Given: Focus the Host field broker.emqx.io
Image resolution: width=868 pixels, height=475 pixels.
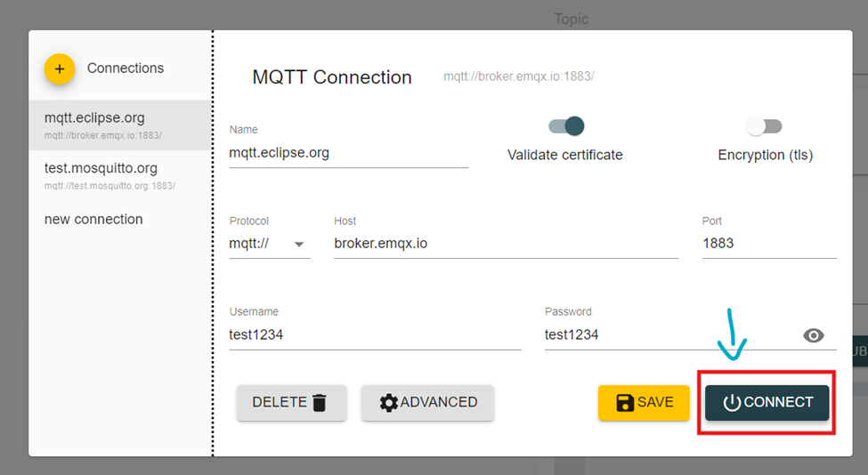Looking at the screenshot, I should point(505,243).
